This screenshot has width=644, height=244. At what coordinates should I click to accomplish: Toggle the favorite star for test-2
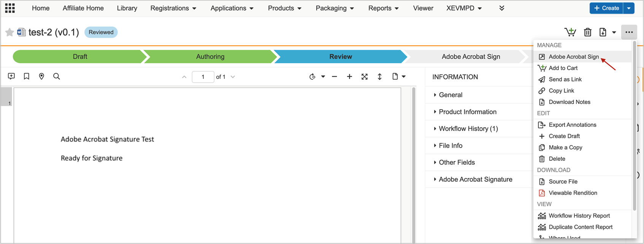point(10,32)
